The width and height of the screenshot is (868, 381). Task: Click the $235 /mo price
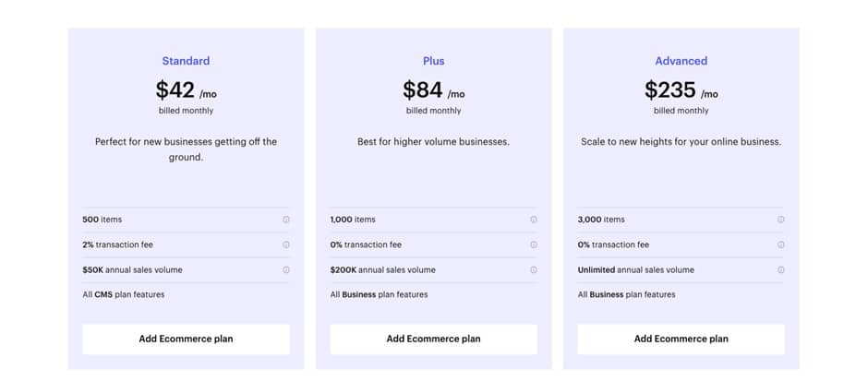[x=681, y=90]
